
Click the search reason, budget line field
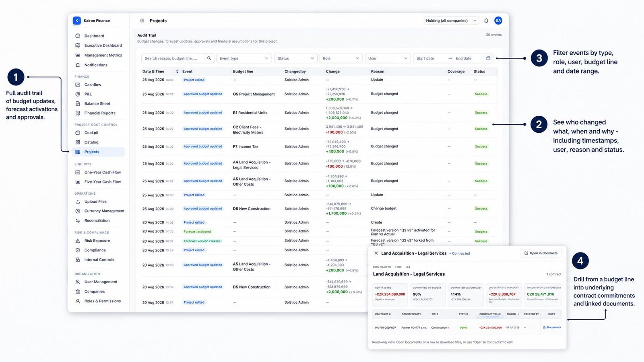(173, 58)
